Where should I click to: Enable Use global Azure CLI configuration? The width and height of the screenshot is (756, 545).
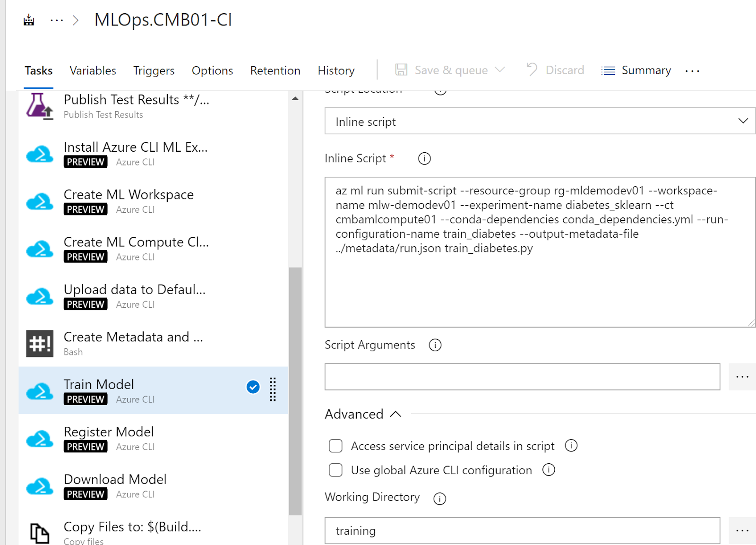coord(335,470)
